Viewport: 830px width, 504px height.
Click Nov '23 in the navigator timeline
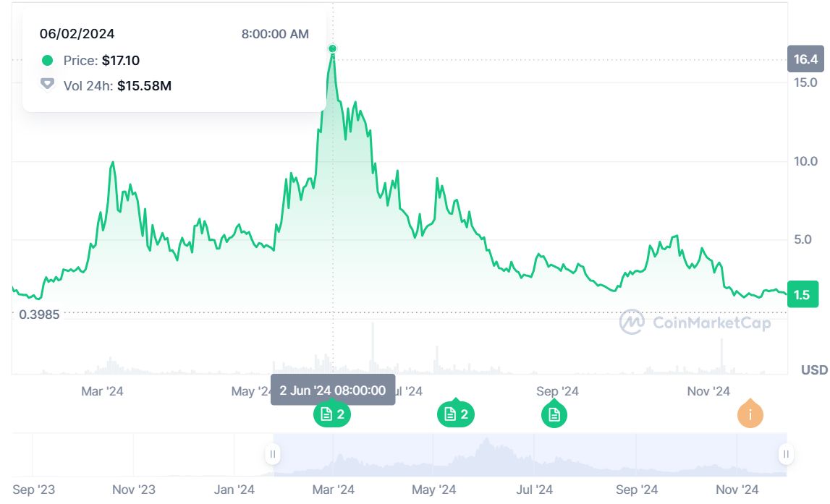point(134,490)
